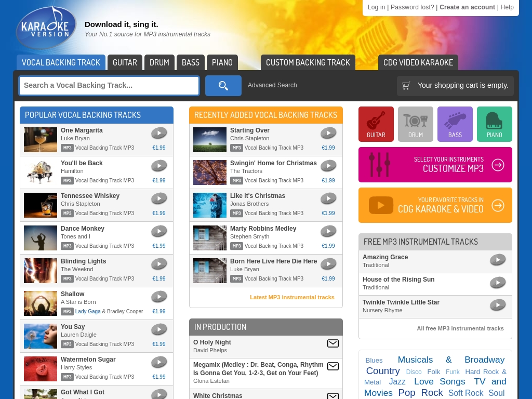Click the Shopping cart is empty box

coord(455,86)
